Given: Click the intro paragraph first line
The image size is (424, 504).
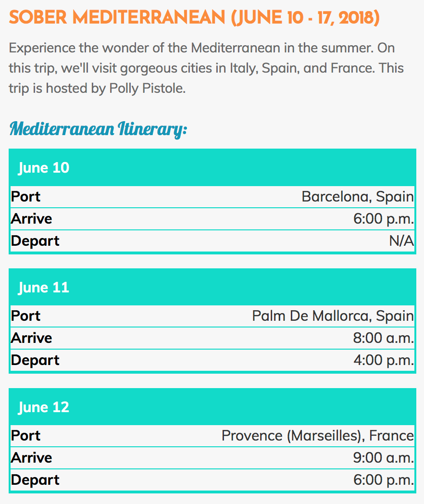Looking at the screenshot, I should pos(202,48).
